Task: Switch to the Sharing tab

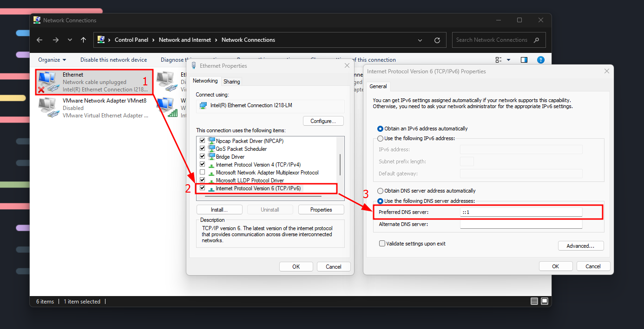Action: [x=231, y=82]
